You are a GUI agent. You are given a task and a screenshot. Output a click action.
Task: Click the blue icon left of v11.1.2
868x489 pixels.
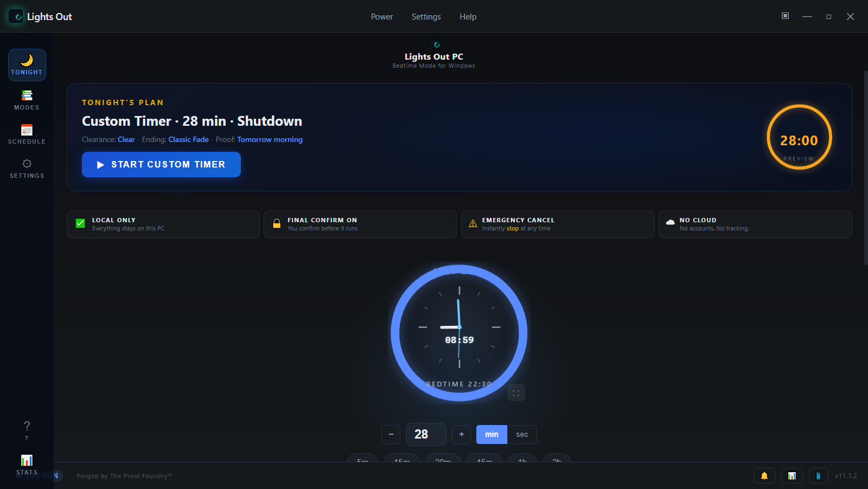coord(819,476)
